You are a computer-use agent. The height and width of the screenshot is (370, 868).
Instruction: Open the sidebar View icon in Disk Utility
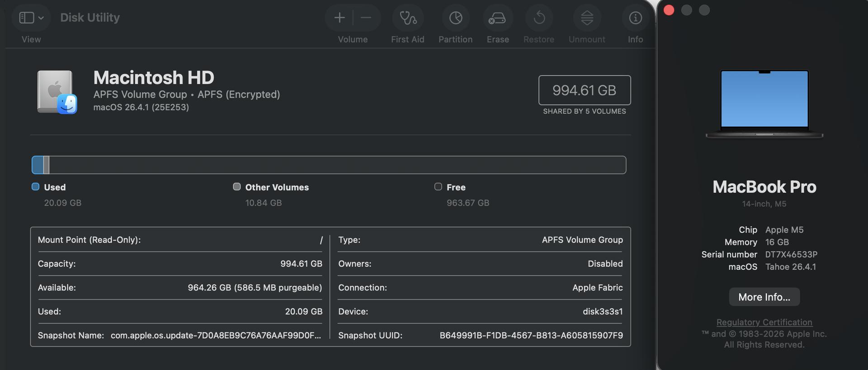[x=27, y=18]
